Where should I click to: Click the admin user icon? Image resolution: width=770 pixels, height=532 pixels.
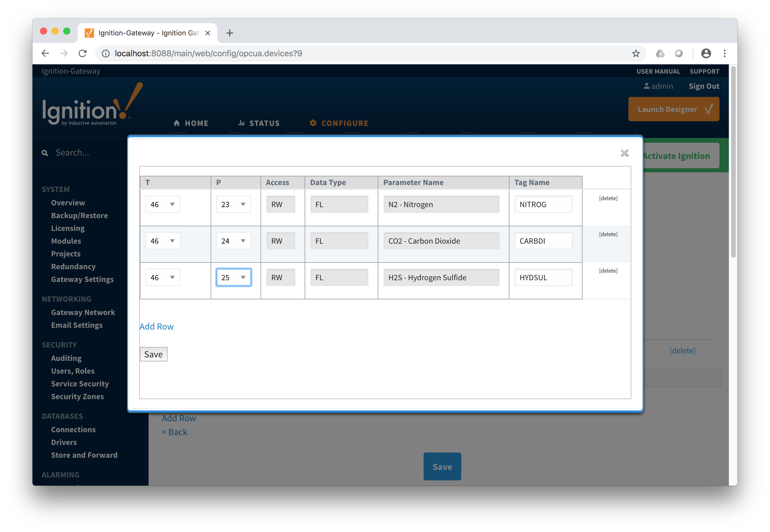coord(646,86)
